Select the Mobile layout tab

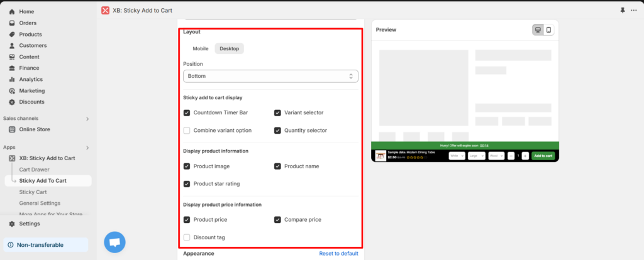(201, 48)
